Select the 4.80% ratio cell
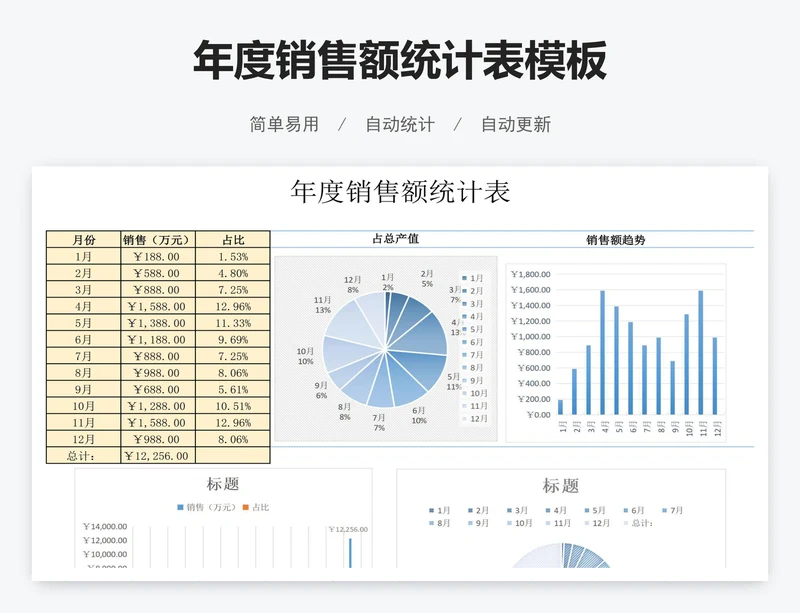Screen dimensions: 800x613 (x=233, y=273)
